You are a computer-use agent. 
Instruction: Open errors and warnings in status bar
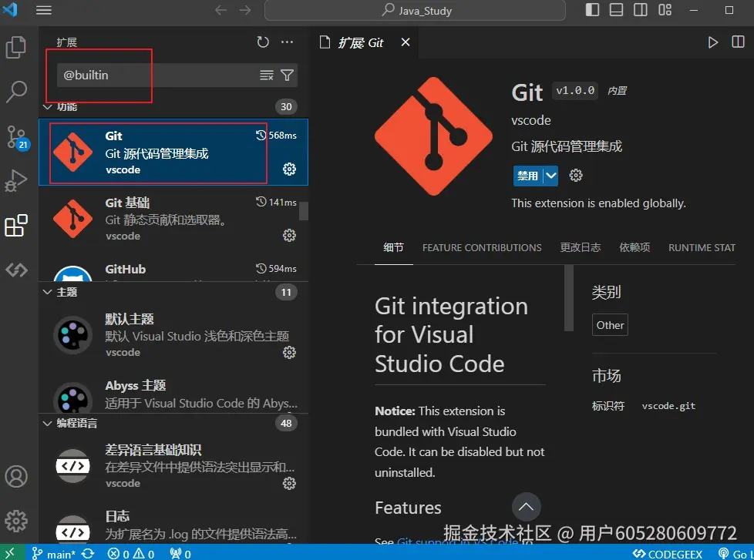131,554
